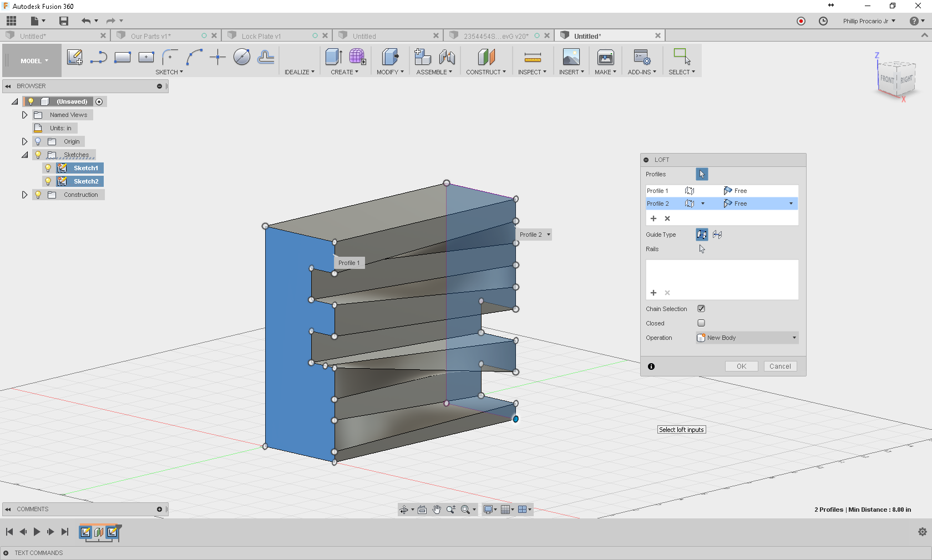Toggle visibility of Sketch1

coord(48,168)
